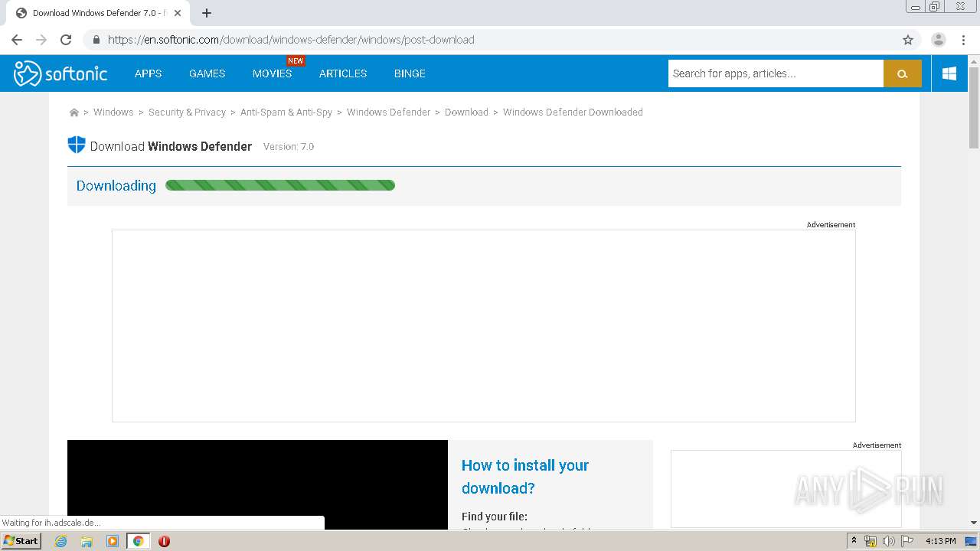This screenshot has width=980, height=551.
Task: Open the MOVIES menu
Action: (x=272, y=73)
